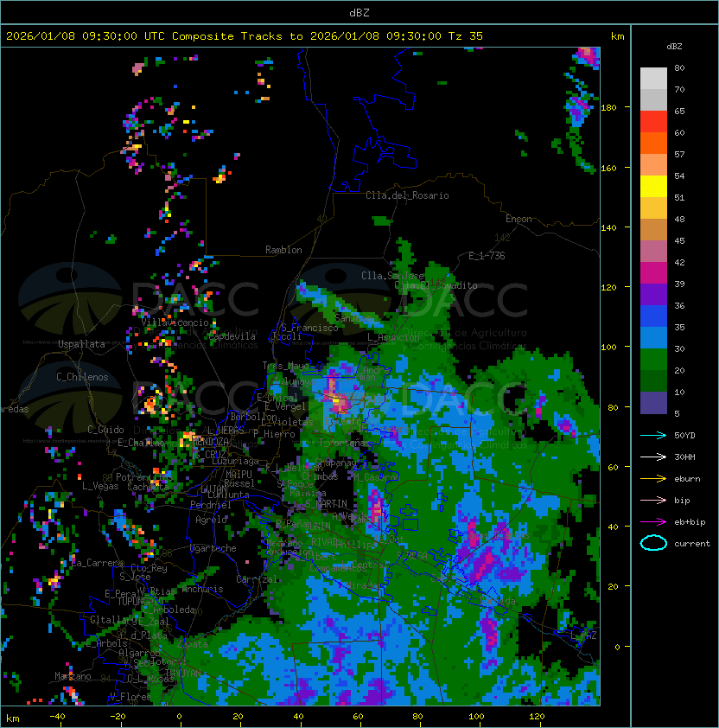The image size is (719, 728).
Task: Click the MENDOZA city label
Action: click(x=210, y=441)
